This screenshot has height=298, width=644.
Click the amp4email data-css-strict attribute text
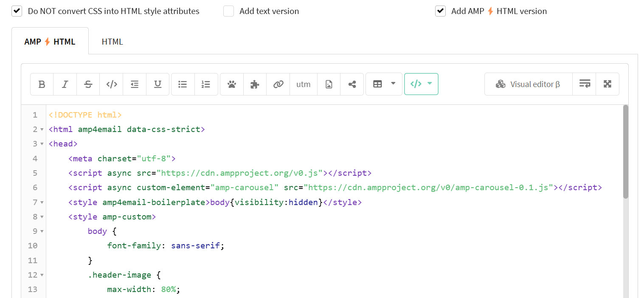click(x=139, y=129)
